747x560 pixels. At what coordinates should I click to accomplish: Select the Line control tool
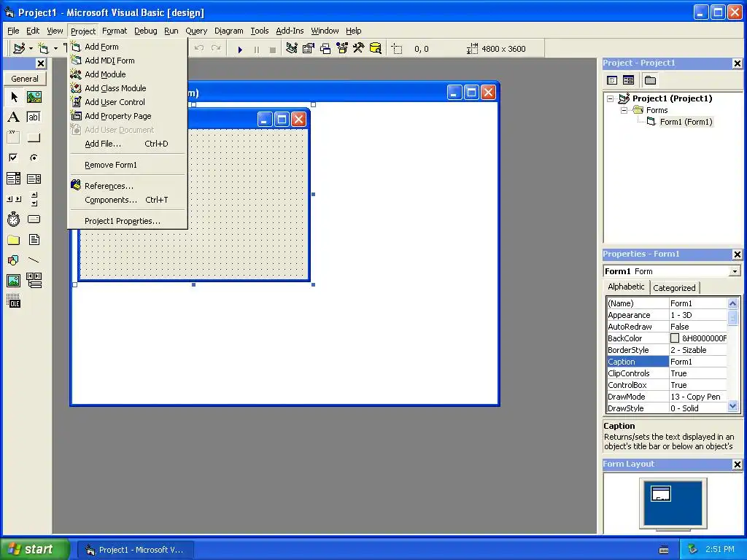34,260
